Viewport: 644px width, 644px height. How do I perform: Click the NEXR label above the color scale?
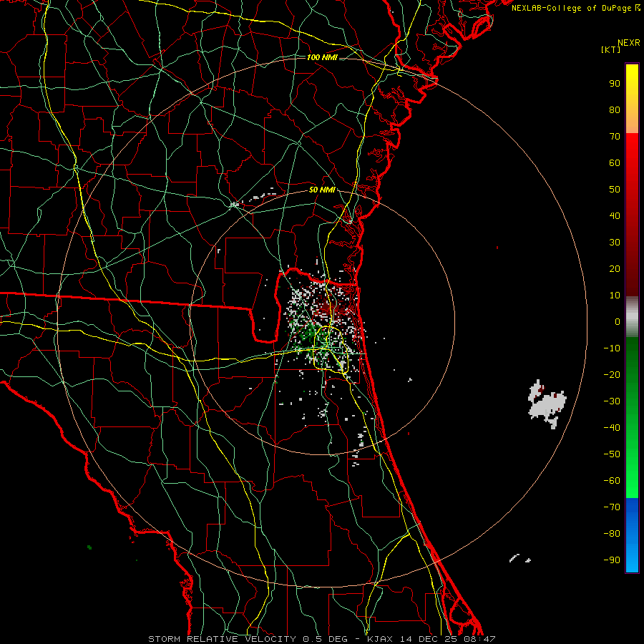tap(629, 43)
